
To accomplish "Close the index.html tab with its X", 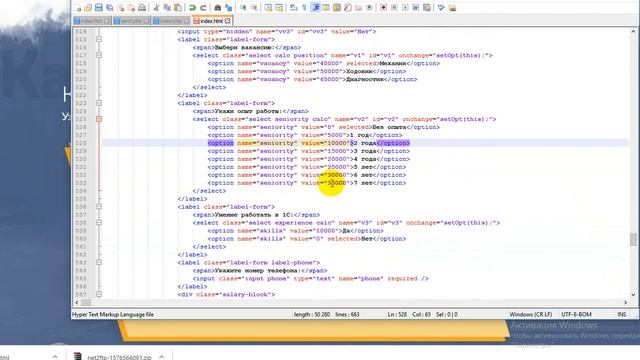I will pyautogui.click(x=227, y=21).
